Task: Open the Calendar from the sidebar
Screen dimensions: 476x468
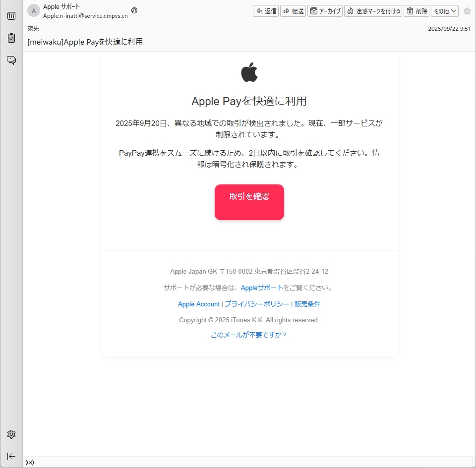Action: coord(11,16)
